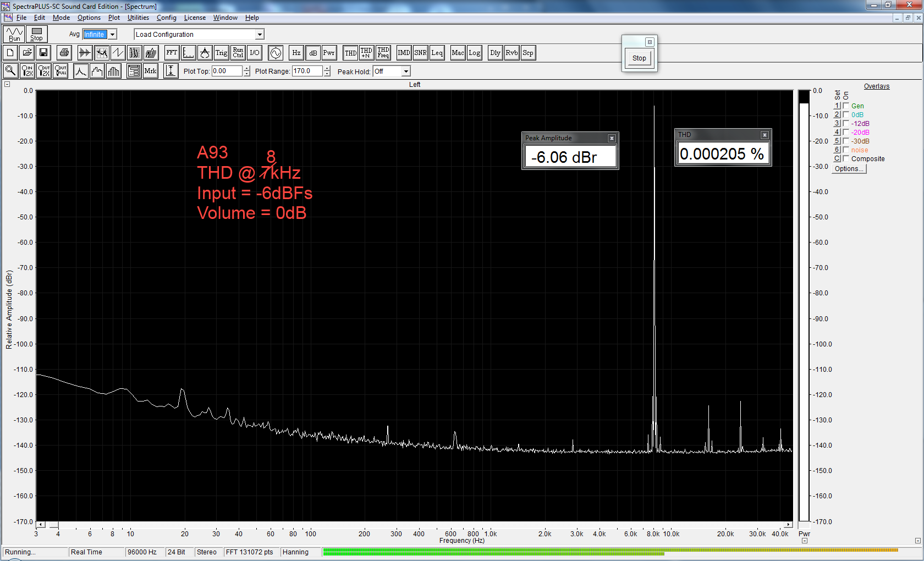Open FFT settings button

pyautogui.click(x=172, y=53)
